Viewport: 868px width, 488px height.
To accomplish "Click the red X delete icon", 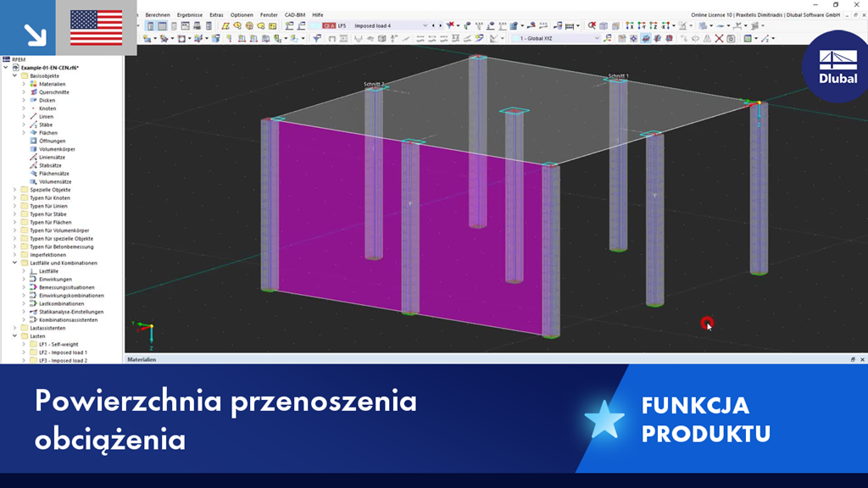I will (719, 38).
